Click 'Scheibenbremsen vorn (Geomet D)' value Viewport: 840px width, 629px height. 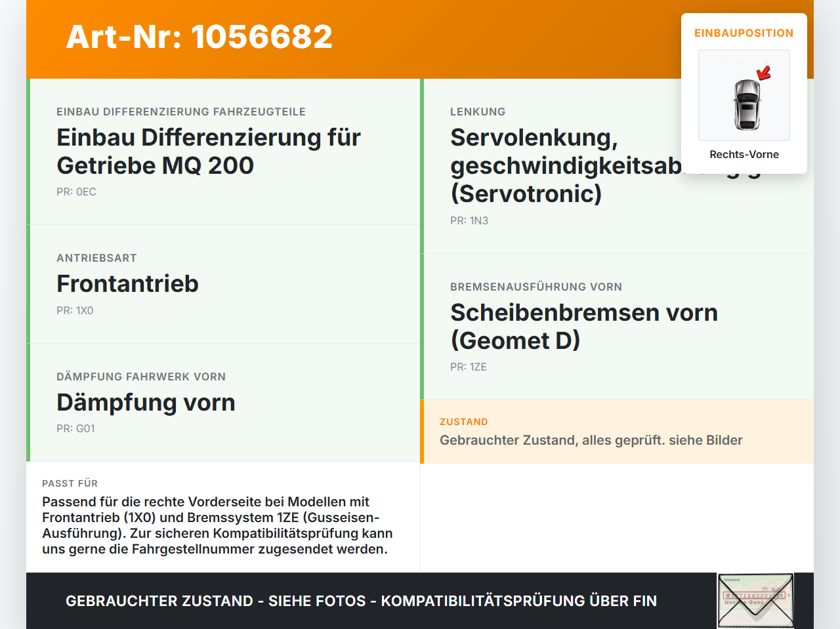584,327
